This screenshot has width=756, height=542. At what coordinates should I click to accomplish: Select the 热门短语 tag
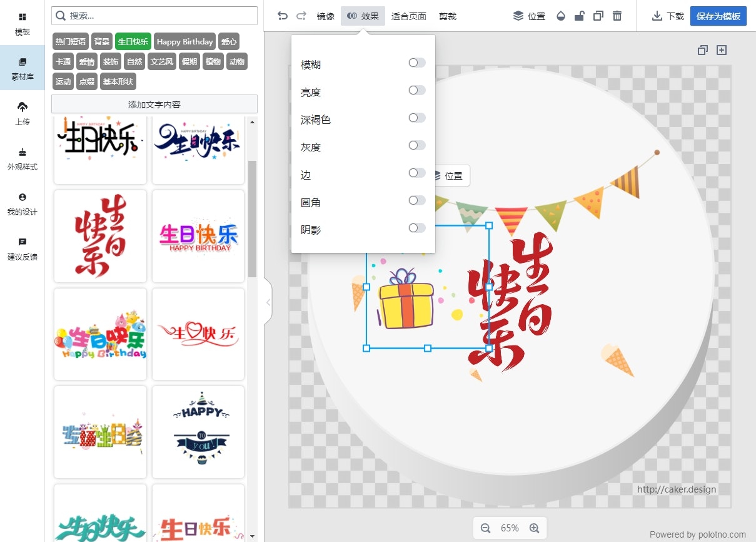[71, 42]
